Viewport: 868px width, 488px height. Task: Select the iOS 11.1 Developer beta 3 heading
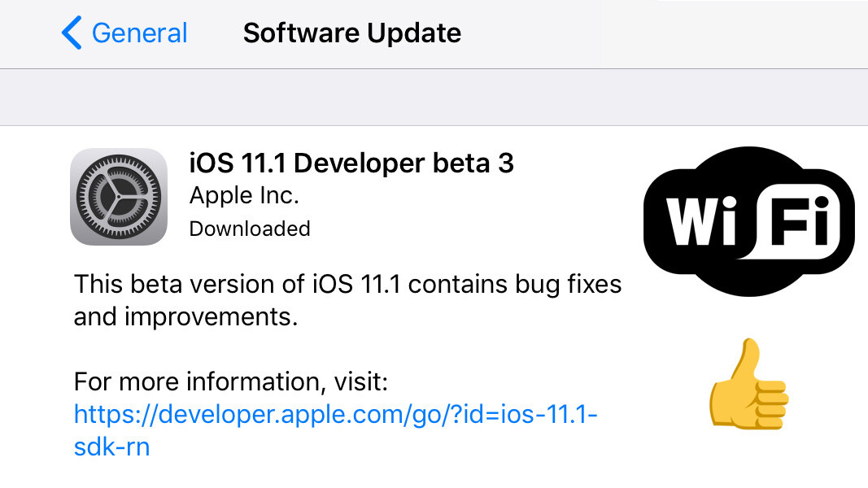[x=351, y=163]
